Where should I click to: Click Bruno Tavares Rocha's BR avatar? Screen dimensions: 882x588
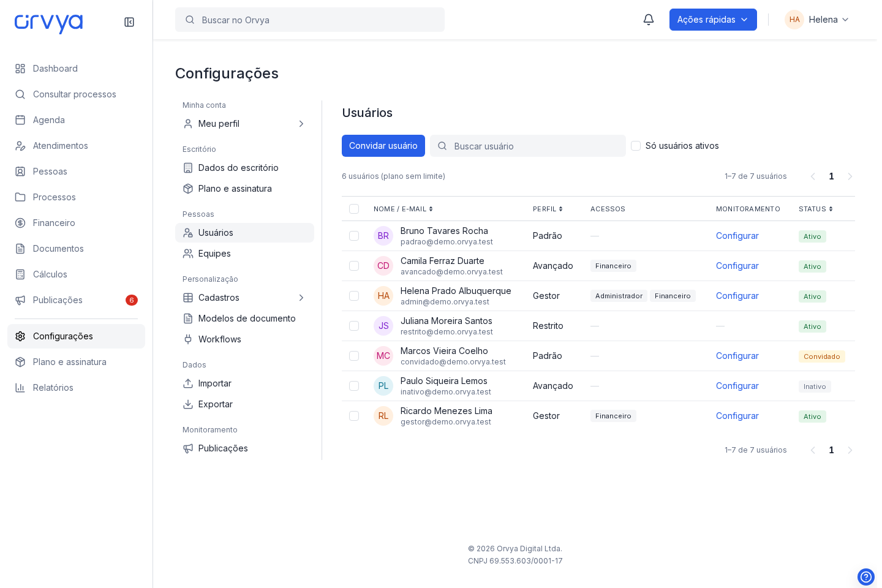383,236
